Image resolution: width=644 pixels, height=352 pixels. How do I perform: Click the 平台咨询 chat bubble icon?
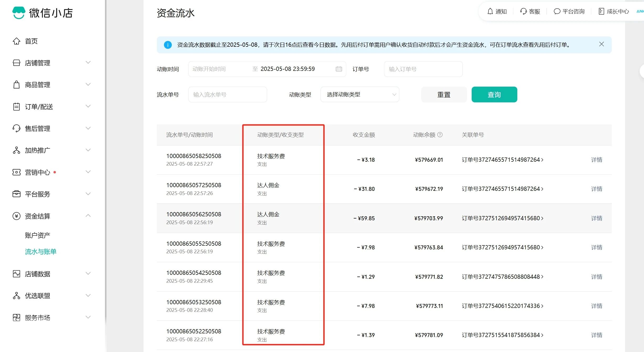click(x=557, y=12)
